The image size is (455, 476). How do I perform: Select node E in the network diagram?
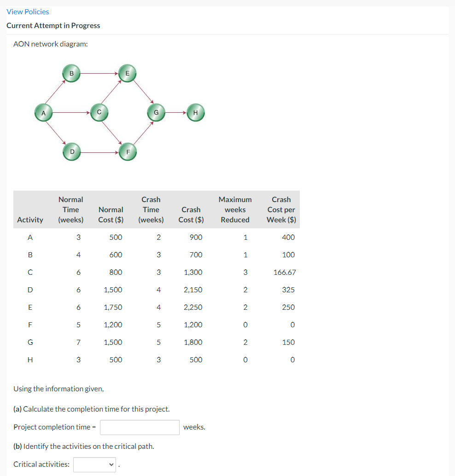(x=128, y=73)
